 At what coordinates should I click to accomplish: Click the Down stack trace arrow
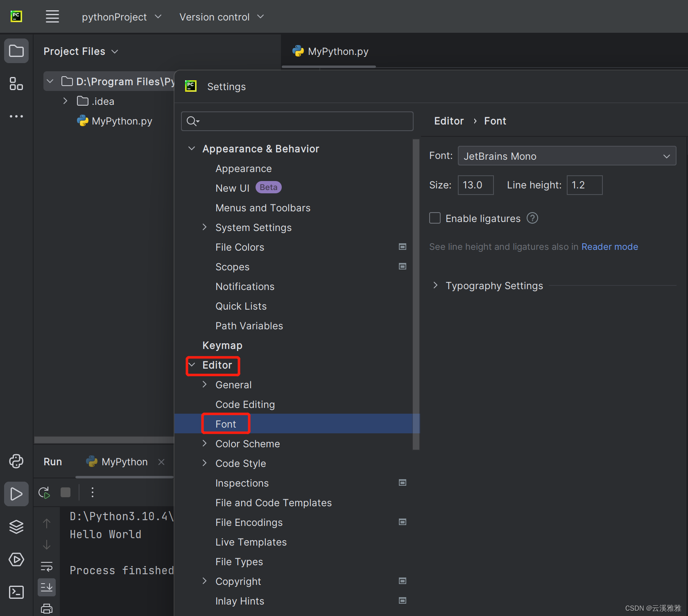tap(47, 545)
